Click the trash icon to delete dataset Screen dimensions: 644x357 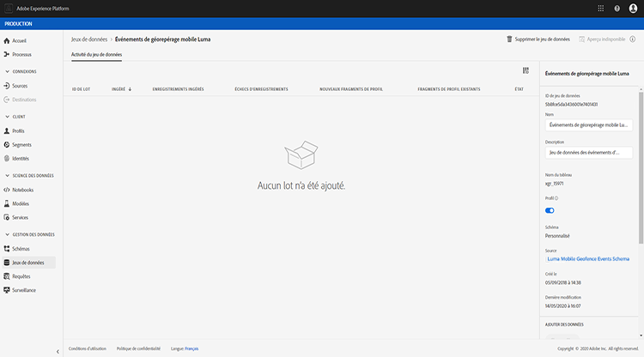coord(509,39)
